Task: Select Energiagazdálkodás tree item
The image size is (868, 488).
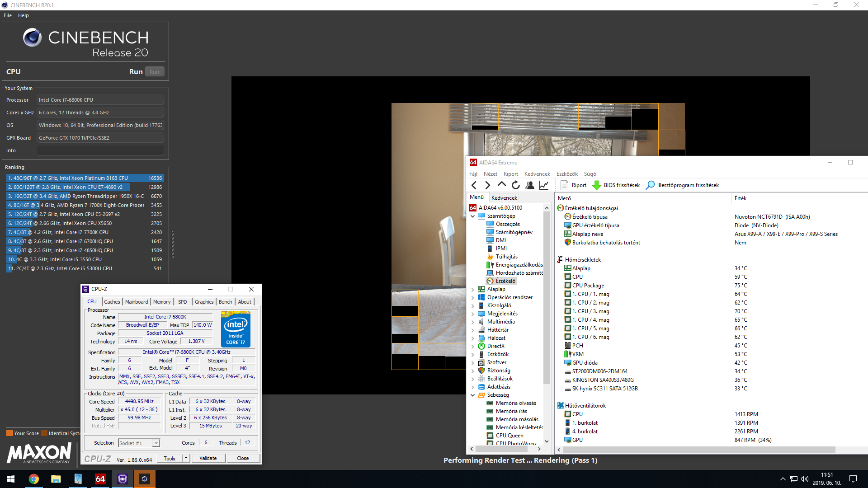Action: coord(514,265)
